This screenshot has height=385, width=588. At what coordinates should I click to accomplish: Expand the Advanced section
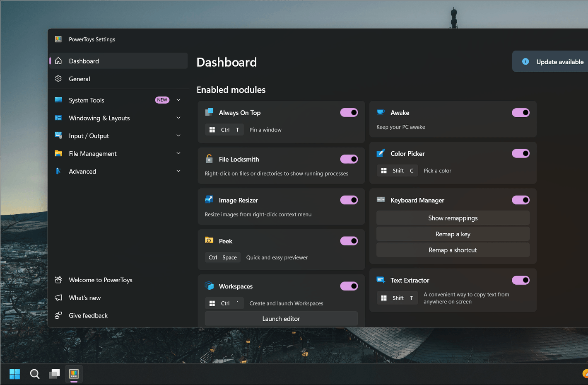pyautogui.click(x=178, y=171)
